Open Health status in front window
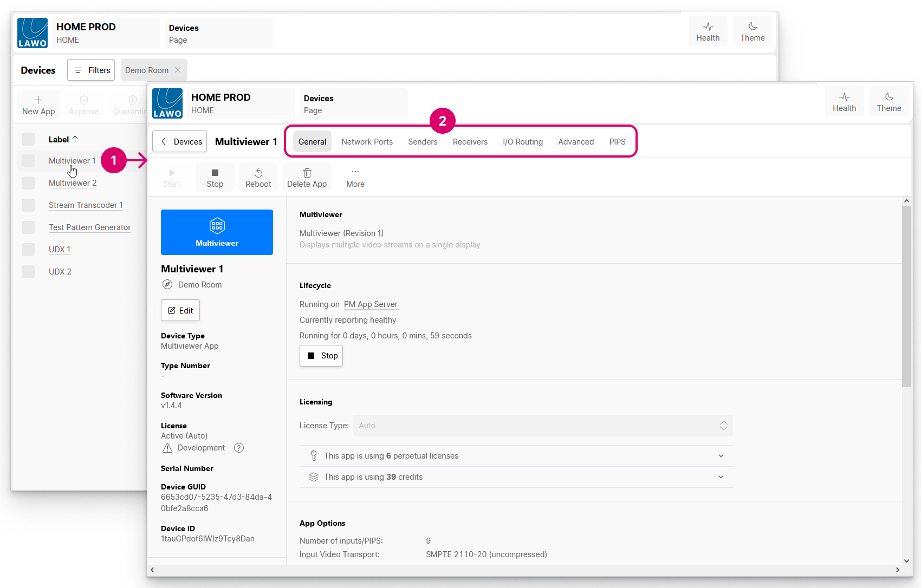The height and width of the screenshot is (588, 921). [844, 102]
